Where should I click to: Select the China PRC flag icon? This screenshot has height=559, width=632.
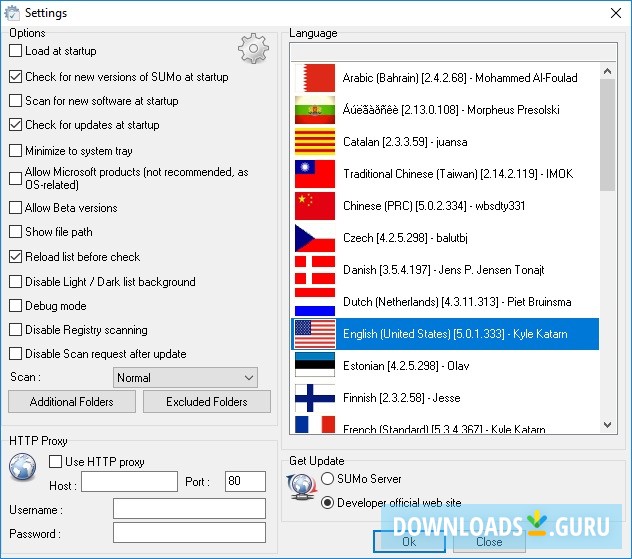pos(315,206)
